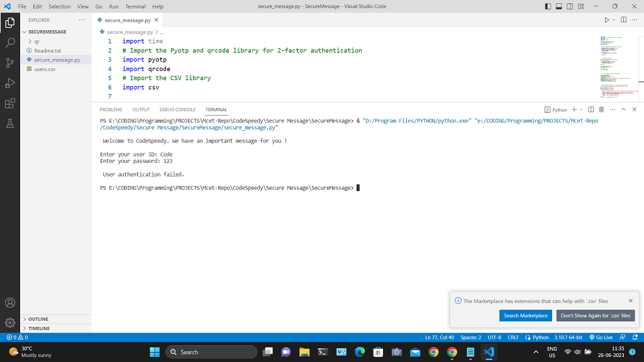Click the Search Marketplace button
Image resolution: width=644 pixels, height=362 pixels.
pos(526,315)
